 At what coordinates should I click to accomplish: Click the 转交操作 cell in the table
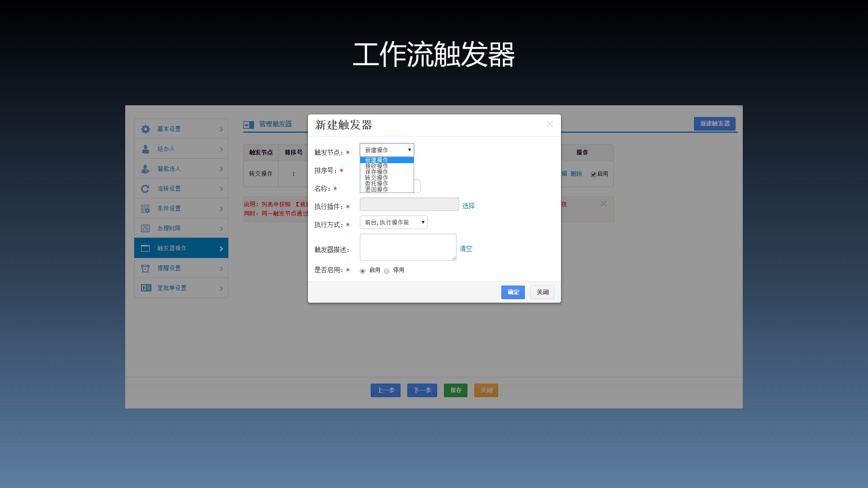(261, 174)
